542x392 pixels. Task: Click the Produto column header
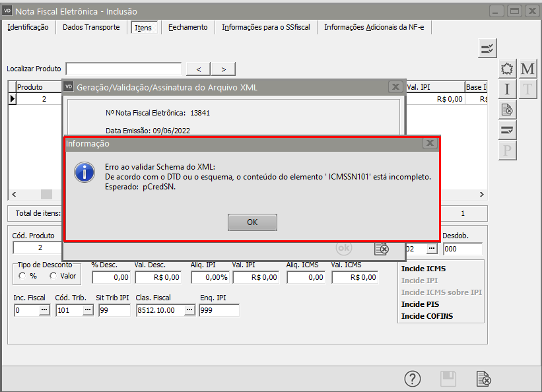click(39, 87)
